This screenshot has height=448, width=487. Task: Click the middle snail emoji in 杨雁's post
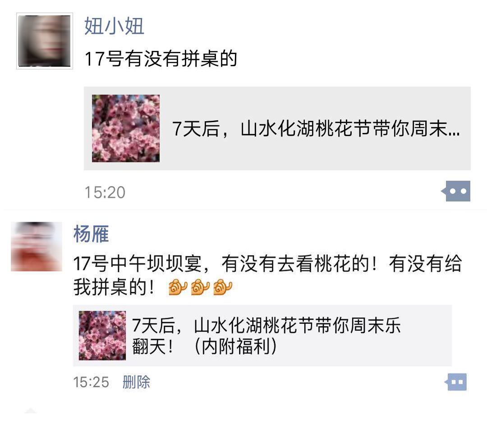pyautogui.click(x=200, y=287)
